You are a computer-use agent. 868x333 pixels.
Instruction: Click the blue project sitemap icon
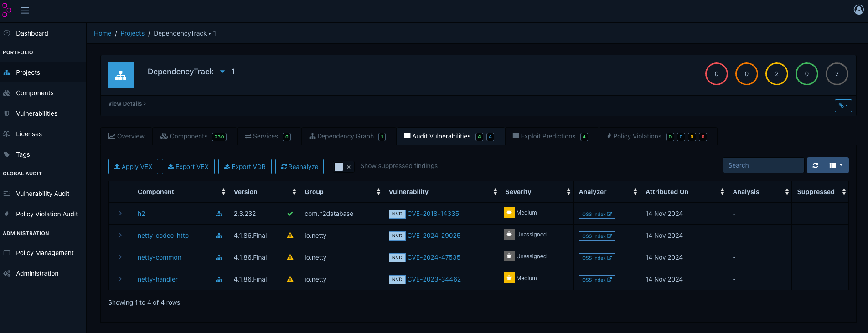coord(121,75)
